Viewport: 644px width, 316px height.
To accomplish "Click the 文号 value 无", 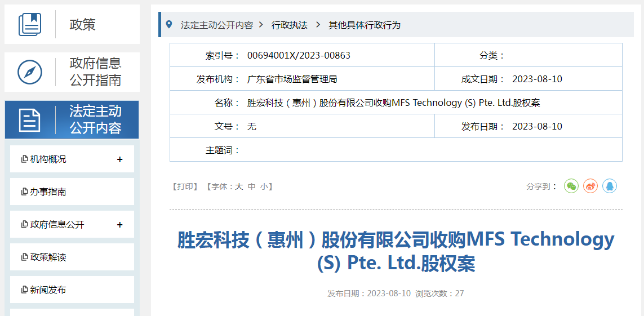I will click(251, 126).
